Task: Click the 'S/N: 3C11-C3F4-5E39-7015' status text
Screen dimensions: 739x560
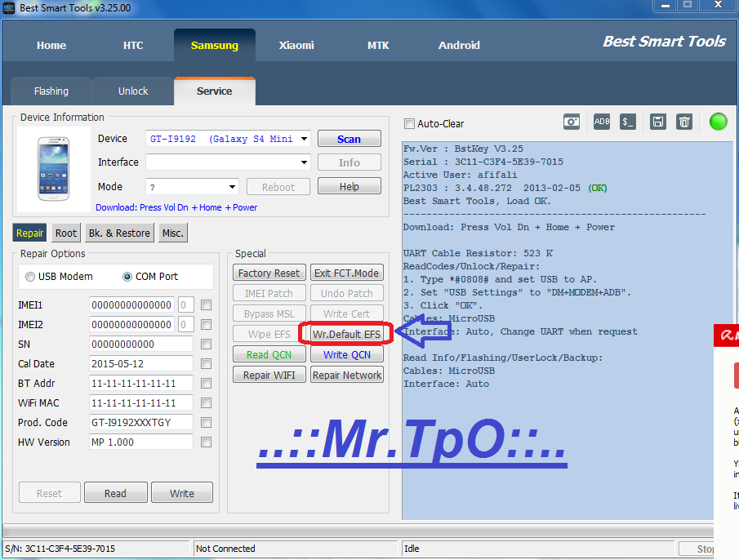Action: click(60, 549)
